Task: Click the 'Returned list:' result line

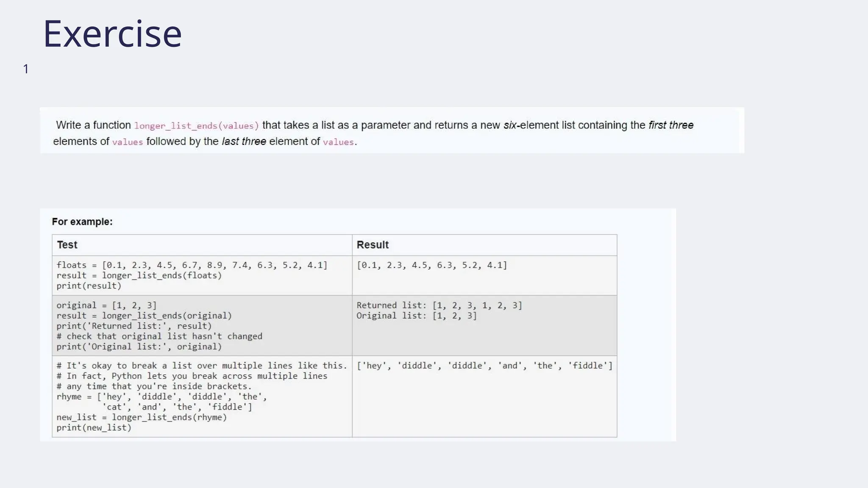Action: (439, 305)
